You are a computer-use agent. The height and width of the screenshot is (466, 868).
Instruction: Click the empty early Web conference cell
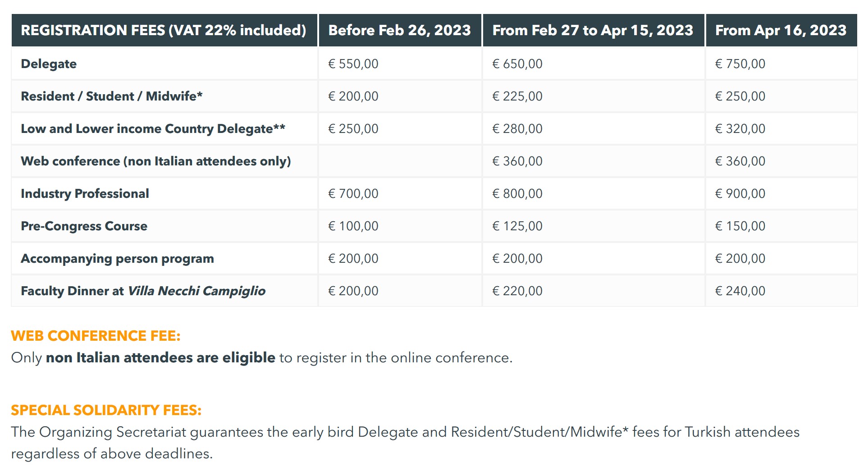point(400,161)
